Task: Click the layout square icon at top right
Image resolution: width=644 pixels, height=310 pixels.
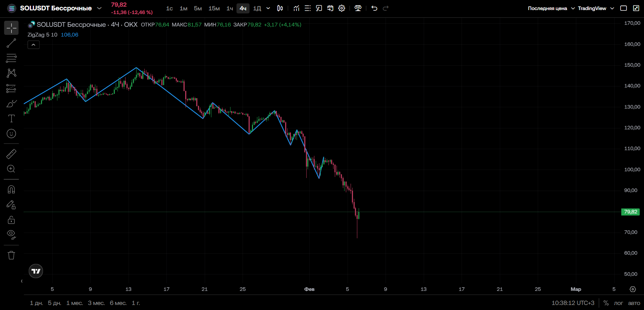Action: point(624,8)
